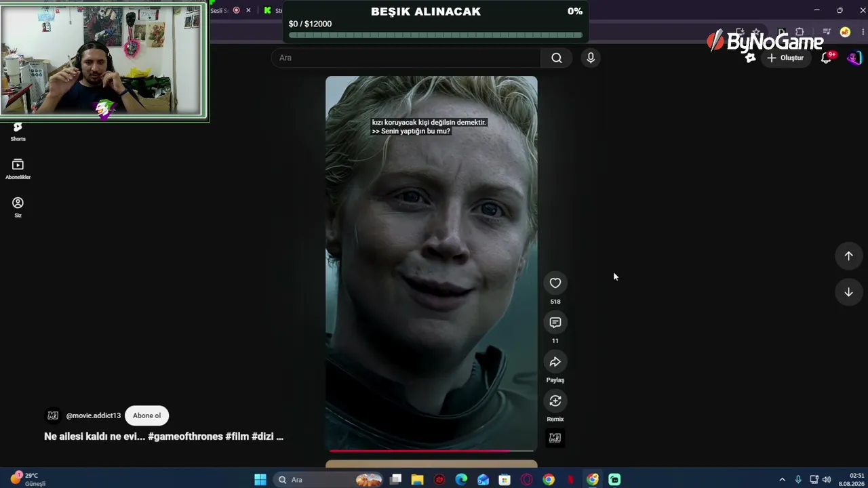Show hidden system tray icons
This screenshot has height=488, width=868.
pos(782,480)
